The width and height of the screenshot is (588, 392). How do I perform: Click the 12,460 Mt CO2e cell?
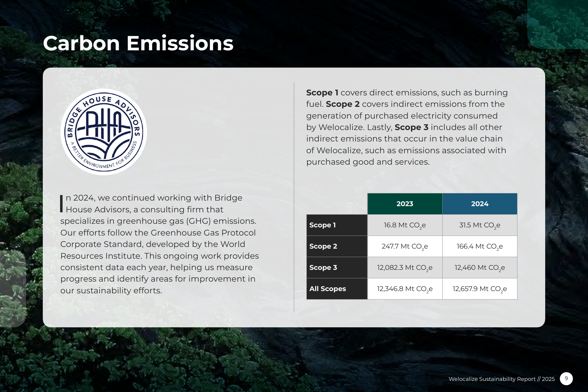[480, 268]
